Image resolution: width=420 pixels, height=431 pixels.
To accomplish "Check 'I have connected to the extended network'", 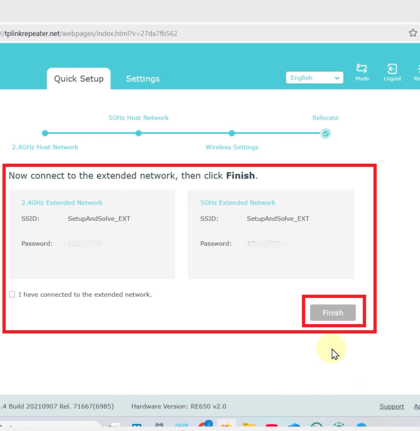I will 12,294.
